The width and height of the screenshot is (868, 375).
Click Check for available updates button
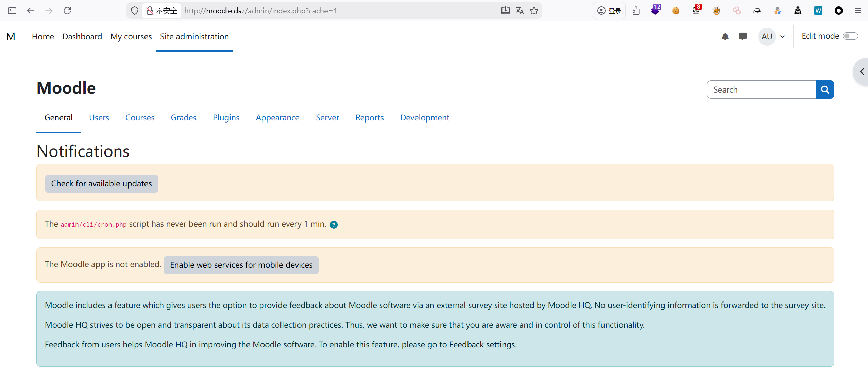[101, 184]
